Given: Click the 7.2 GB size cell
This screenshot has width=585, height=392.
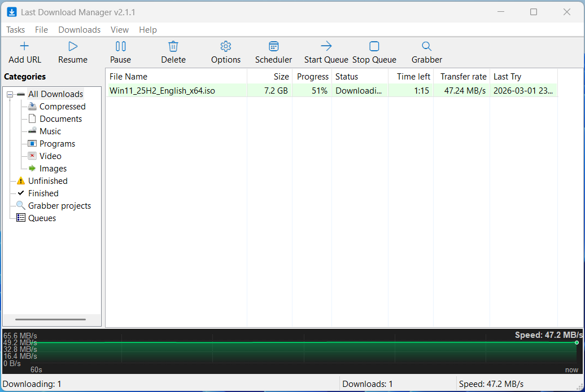Looking at the screenshot, I should (x=270, y=91).
